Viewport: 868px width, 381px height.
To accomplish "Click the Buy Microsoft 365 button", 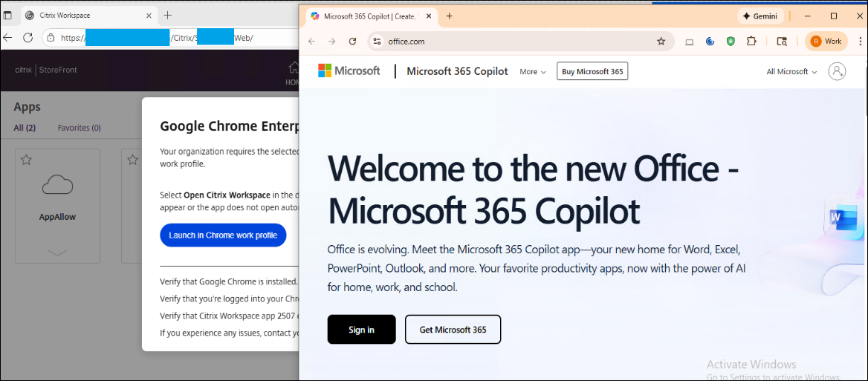I will 592,71.
